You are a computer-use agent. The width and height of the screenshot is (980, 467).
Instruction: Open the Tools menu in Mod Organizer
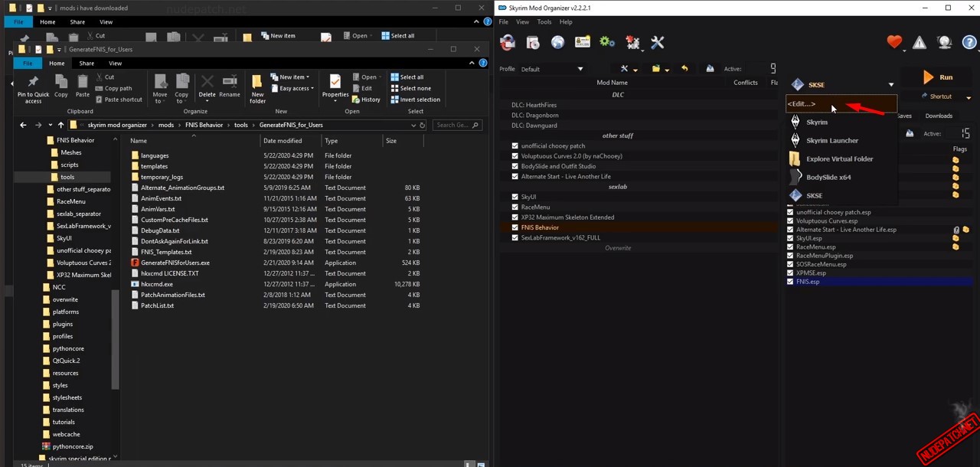click(x=544, y=21)
